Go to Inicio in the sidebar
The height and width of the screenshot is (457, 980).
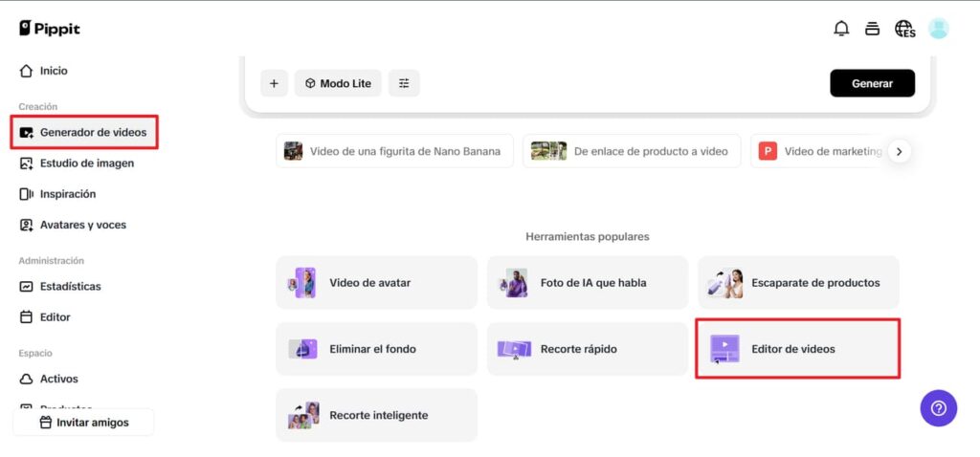pos(53,71)
